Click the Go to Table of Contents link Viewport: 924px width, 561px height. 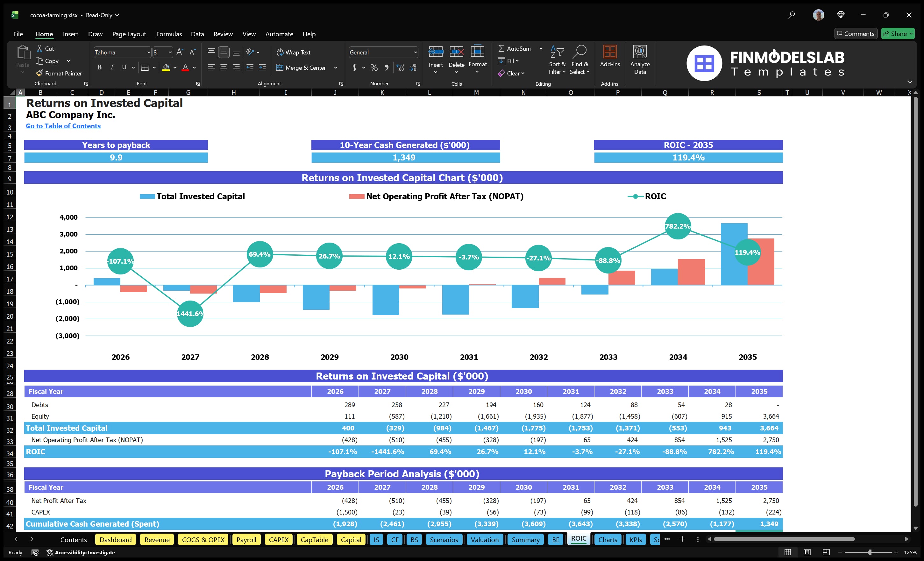pyautogui.click(x=63, y=126)
